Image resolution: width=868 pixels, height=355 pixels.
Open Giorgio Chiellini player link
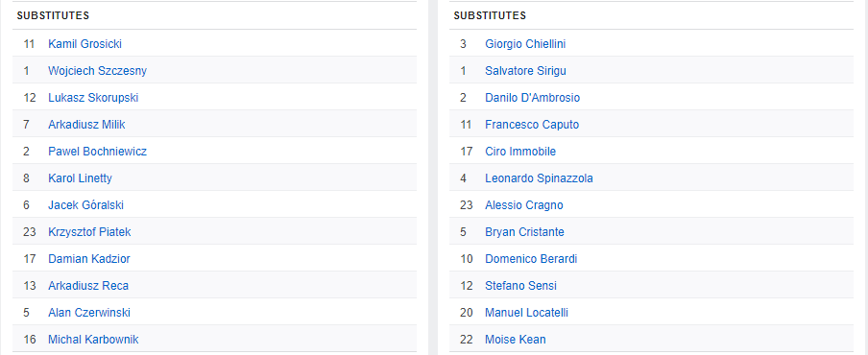pyautogui.click(x=525, y=44)
